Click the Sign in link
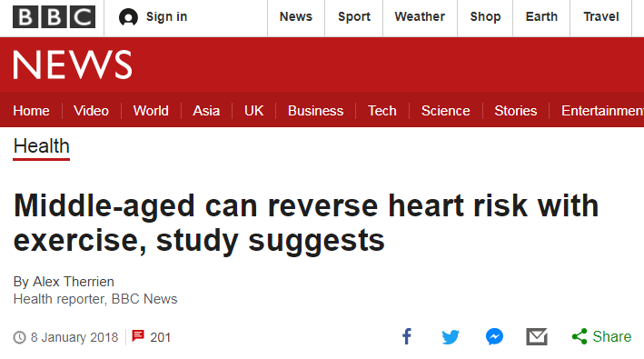Image resolution: width=644 pixels, height=359 pixels. coord(167,17)
